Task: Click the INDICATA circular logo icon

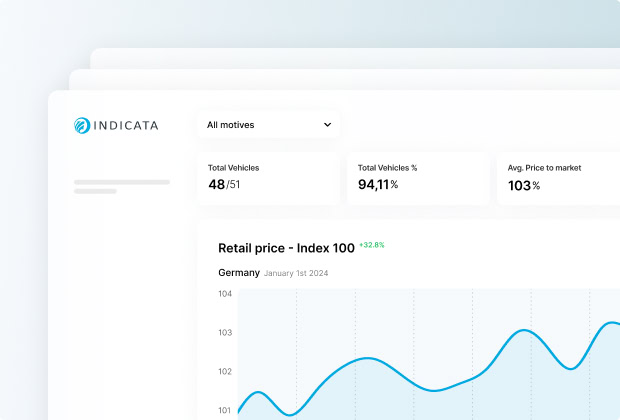Action: click(x=82, y=126)
